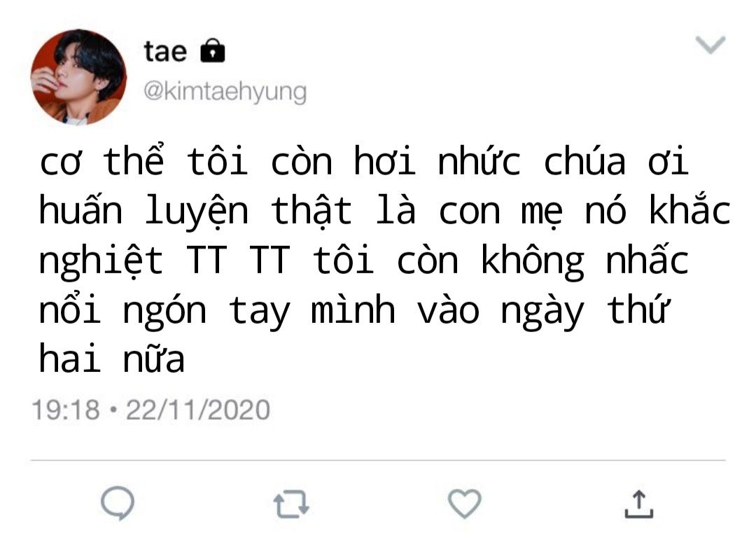Click the 'TT TT' emoticon text

(x=239, y=260)
